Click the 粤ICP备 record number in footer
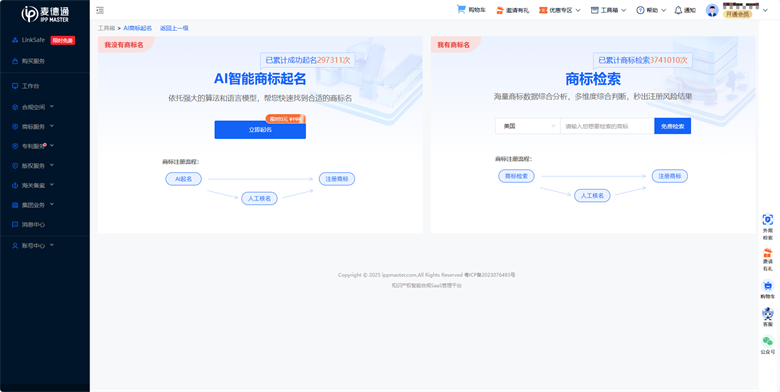780x392 pixels. tap(489, 275)
